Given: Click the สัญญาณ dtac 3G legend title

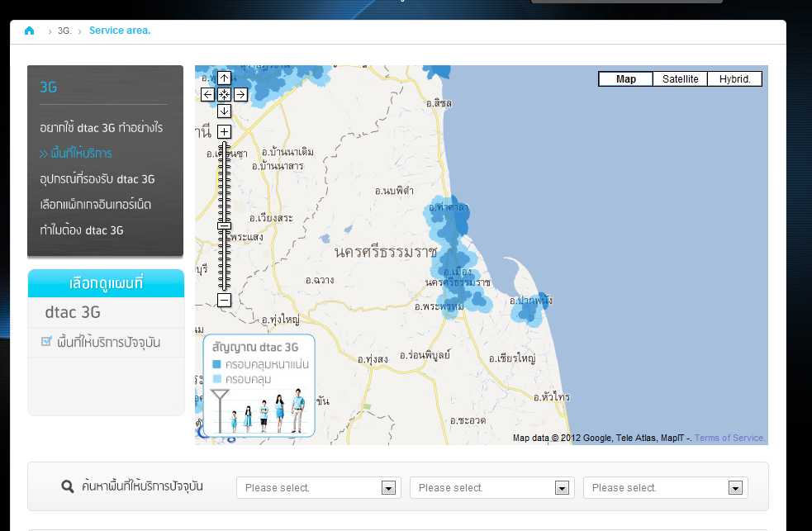Looking at the screenshot, I should pos(255,348).
